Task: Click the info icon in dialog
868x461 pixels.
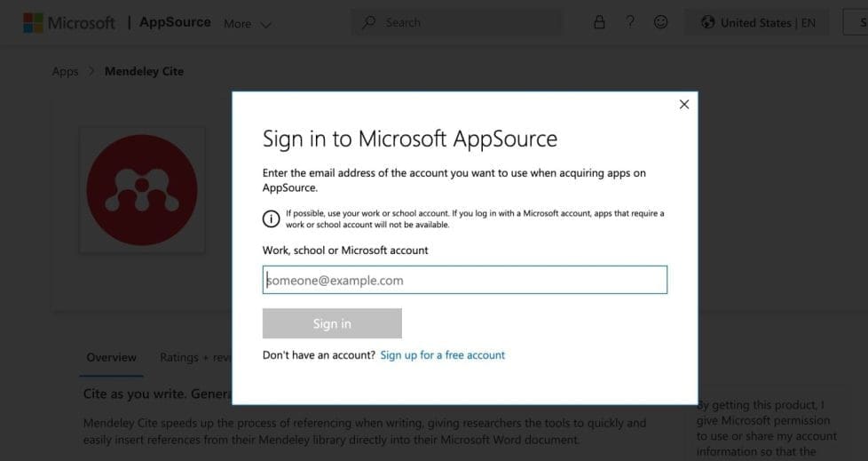Action: (x=271, y=219)
